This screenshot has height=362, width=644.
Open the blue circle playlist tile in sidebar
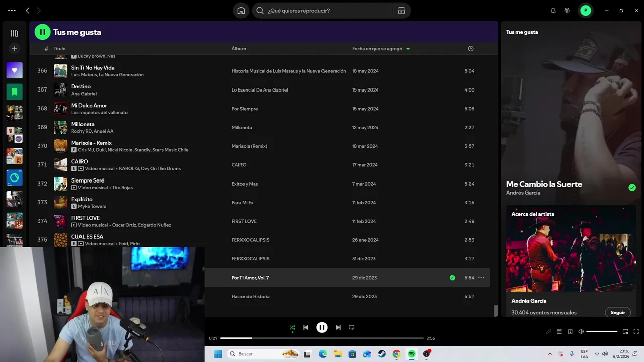[x=14, y=178]
